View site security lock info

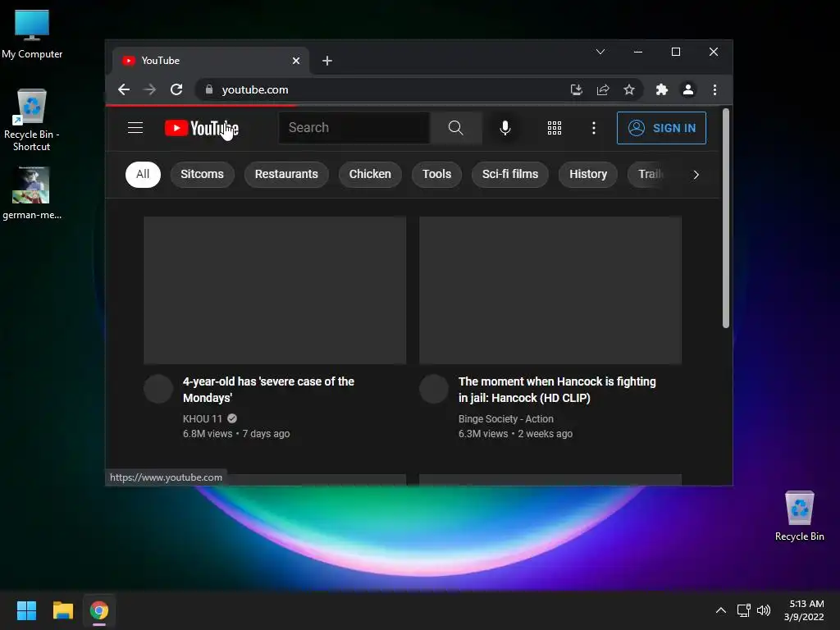[x=209, y=89]
